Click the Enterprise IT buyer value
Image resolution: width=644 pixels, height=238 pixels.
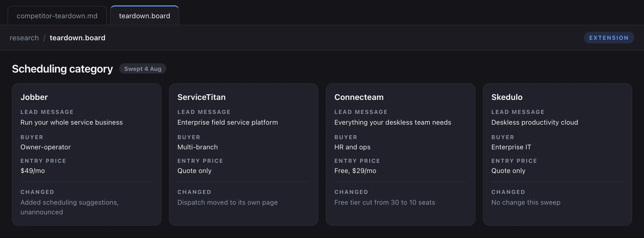(x=511, y=147)
